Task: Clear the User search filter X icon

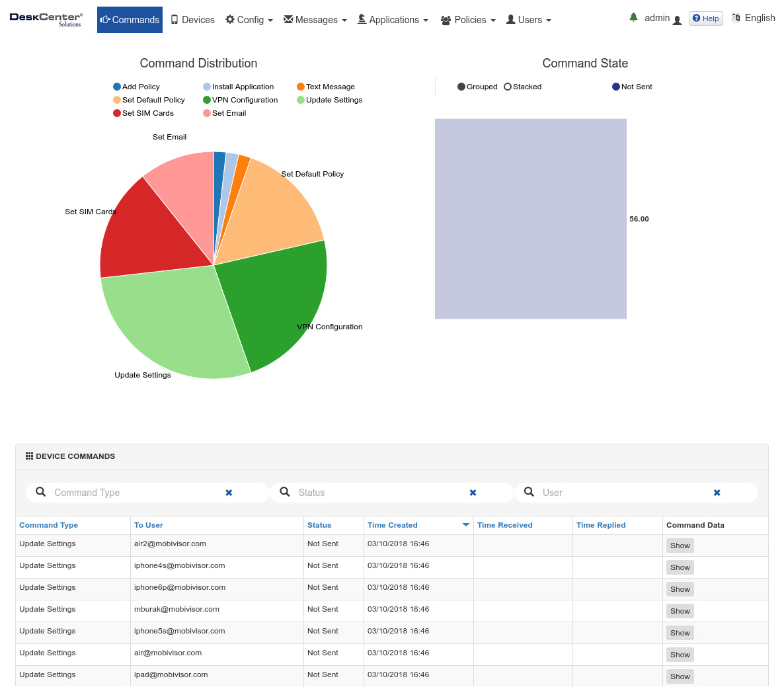Action: (717, 493)
